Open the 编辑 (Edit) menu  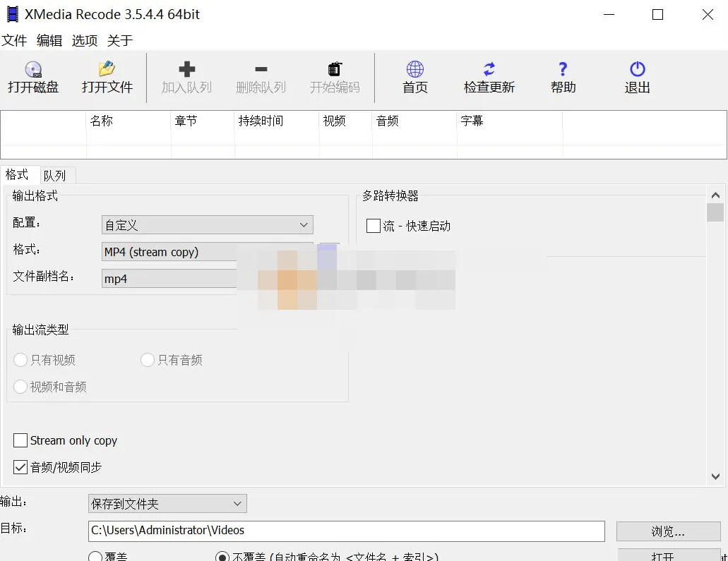(x=49, y=40)
